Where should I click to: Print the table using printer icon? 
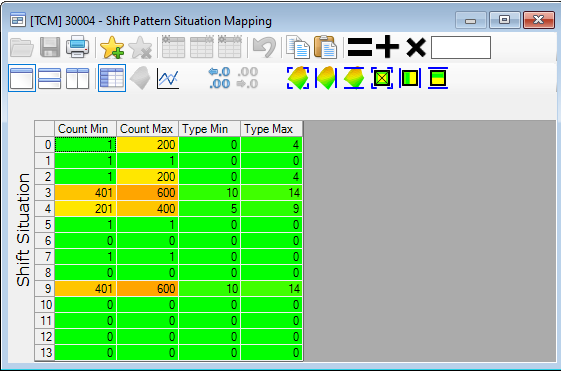click(x=77, y=47)
